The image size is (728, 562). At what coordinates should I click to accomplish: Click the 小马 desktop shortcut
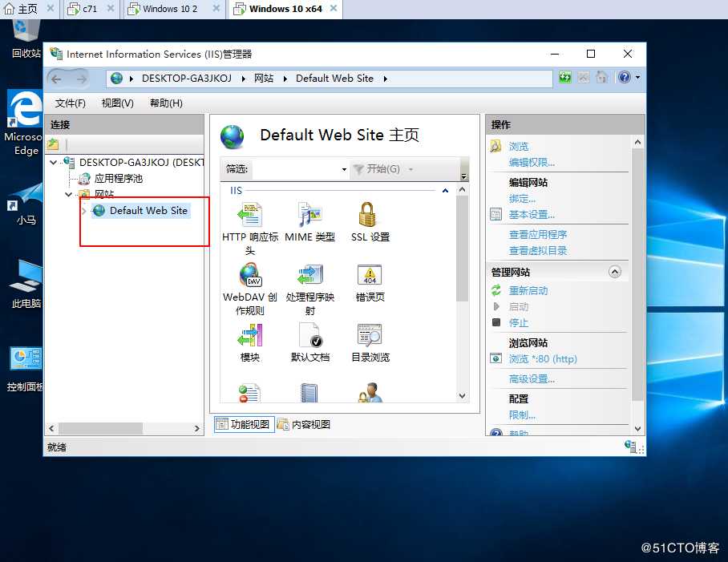[x=26, y=204]
